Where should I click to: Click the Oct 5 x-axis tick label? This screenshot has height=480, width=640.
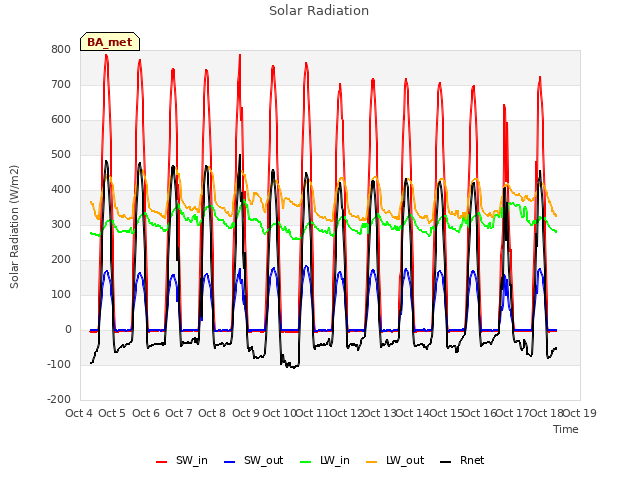[x=112, y=413]
